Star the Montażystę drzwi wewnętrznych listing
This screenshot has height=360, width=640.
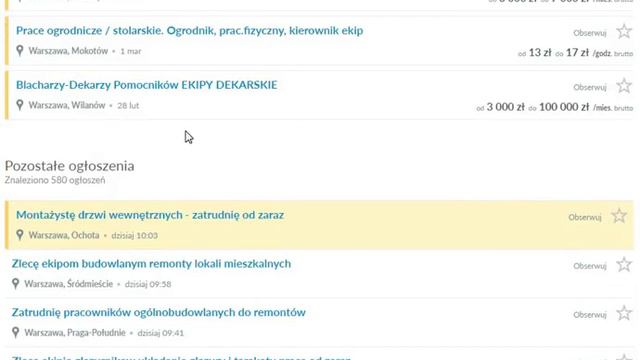(619, 216)
